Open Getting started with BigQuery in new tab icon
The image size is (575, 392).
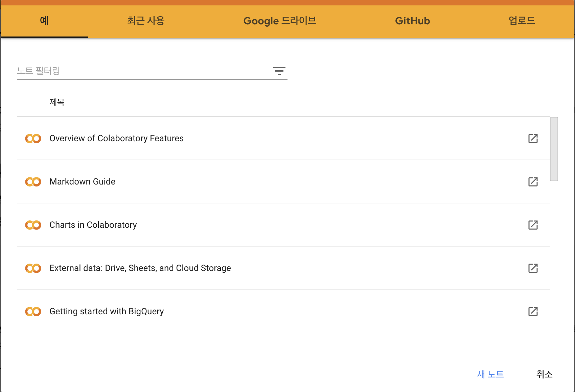533,311
